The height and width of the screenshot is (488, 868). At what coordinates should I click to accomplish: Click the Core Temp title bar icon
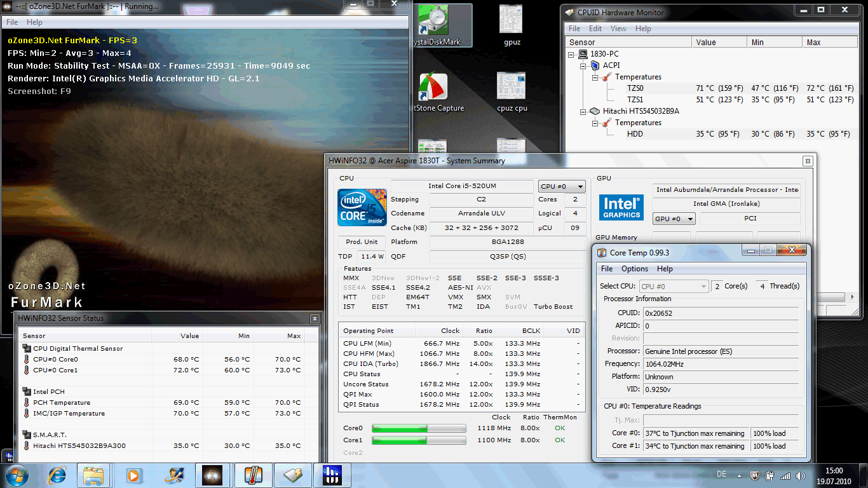click(x=602, y=253)
